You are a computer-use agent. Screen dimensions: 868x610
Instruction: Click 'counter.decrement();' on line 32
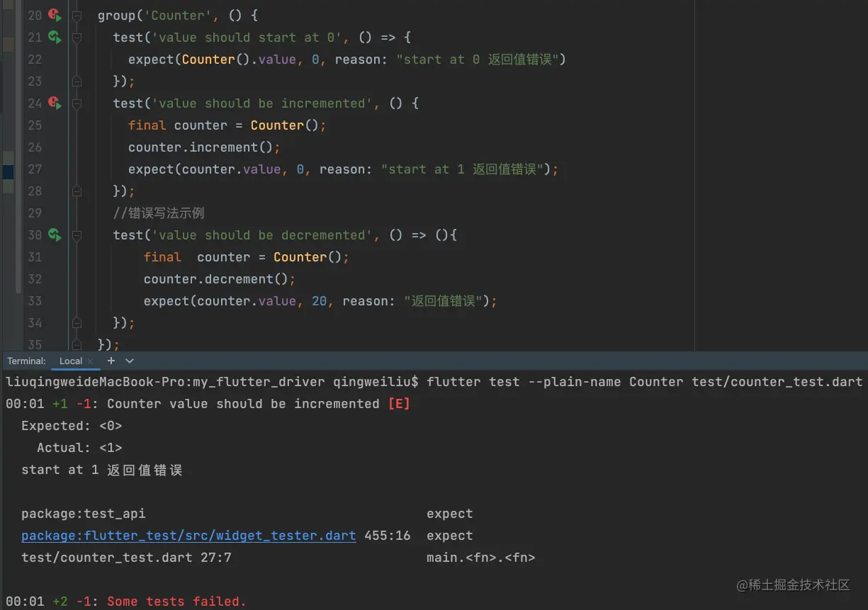220,279
